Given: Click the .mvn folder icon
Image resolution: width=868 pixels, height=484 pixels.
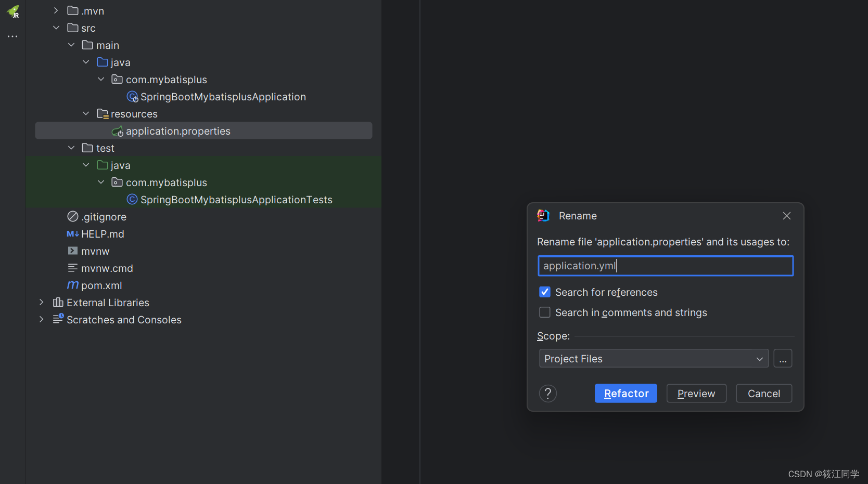Looking at the screenshot, I should [73, 10].
